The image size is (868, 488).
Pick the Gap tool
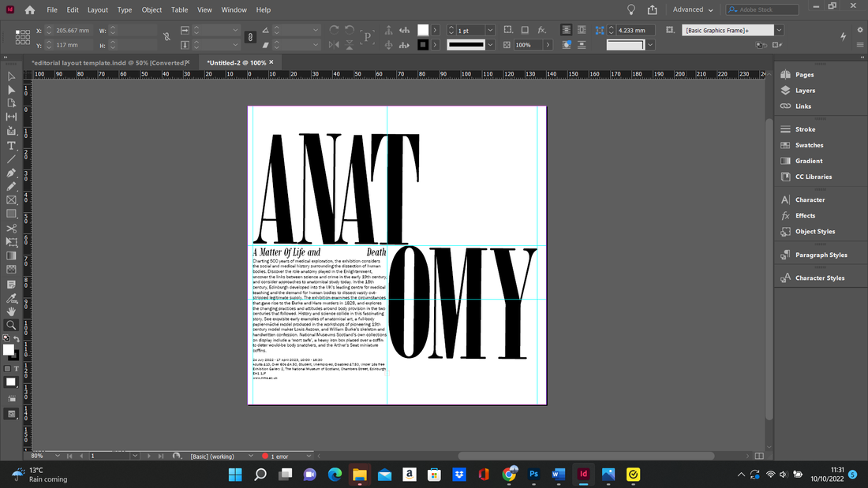point(11,117)
